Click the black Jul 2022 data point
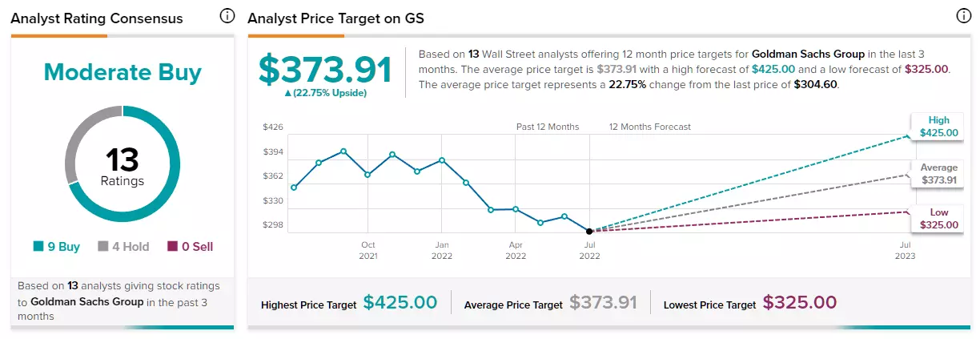 [x=589, y=231]
